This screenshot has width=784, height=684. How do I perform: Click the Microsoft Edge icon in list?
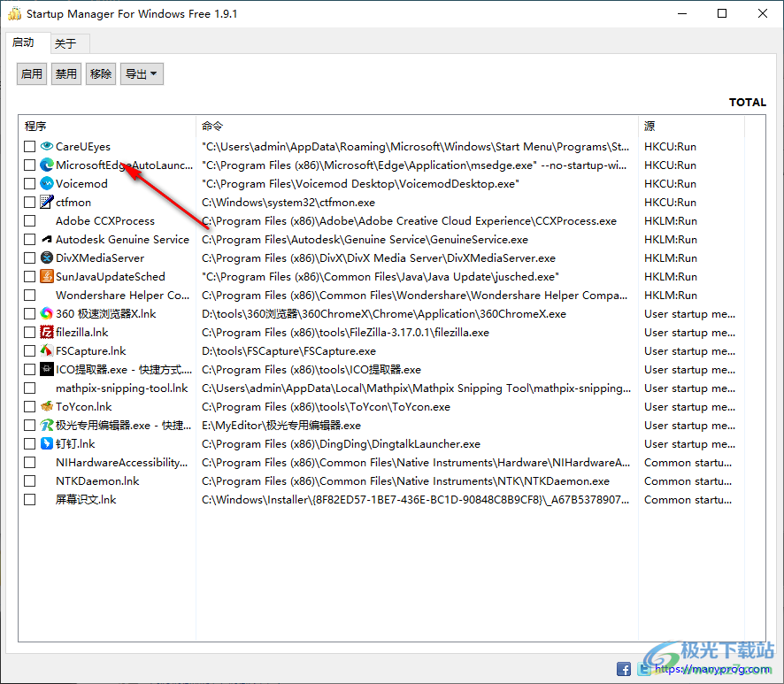pos(47,165)
